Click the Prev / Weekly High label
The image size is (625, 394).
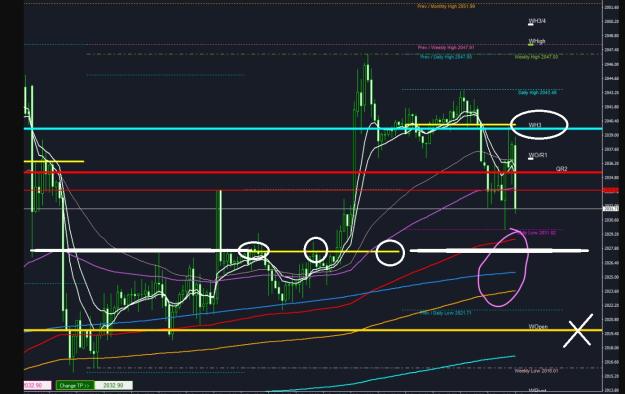click(446, 47)
